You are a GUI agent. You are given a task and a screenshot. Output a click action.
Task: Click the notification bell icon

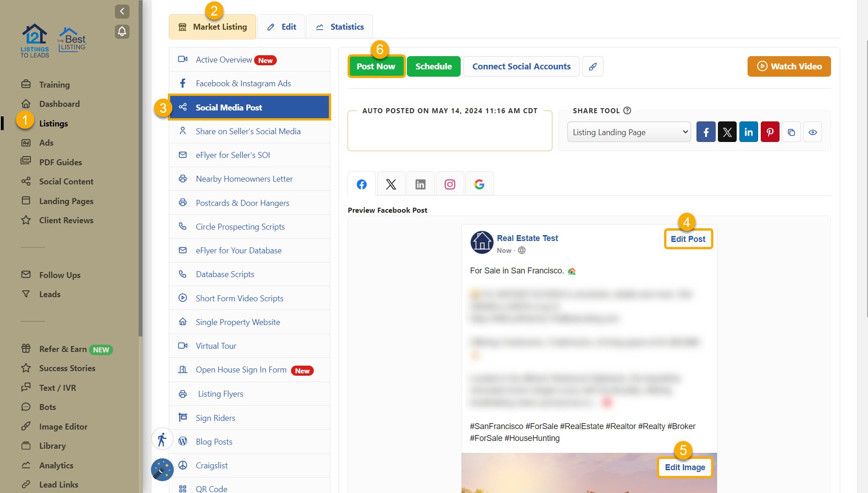click(122, 31)
